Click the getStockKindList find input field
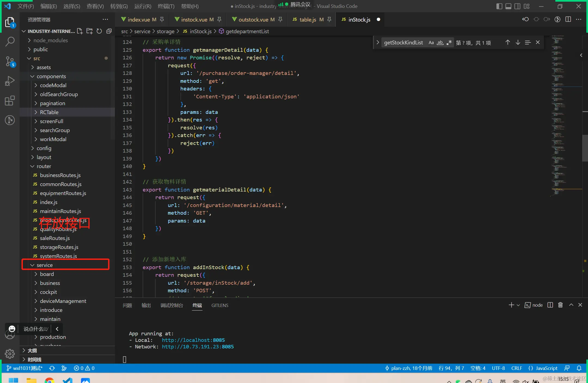 pyautogui.click(x=403, y=42)
